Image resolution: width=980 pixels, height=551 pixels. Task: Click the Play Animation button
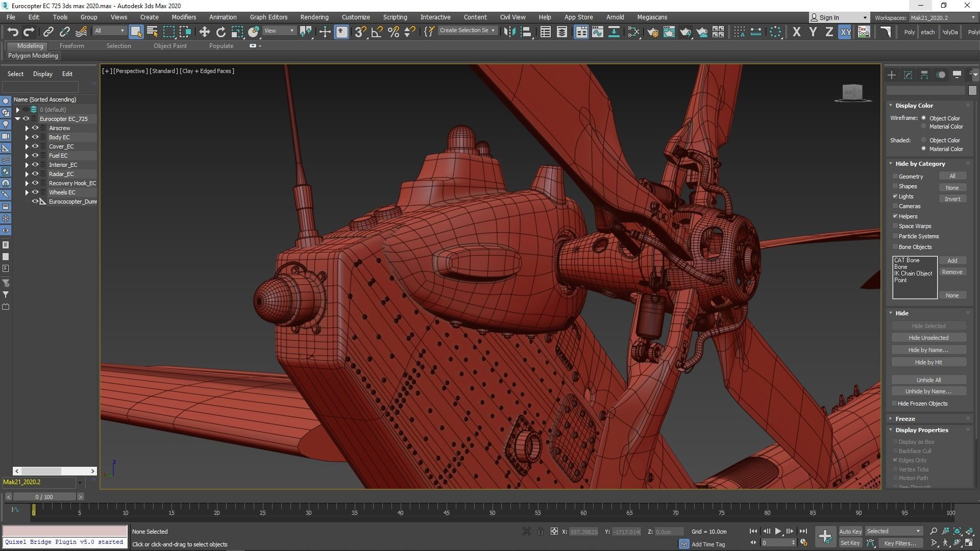778,531
